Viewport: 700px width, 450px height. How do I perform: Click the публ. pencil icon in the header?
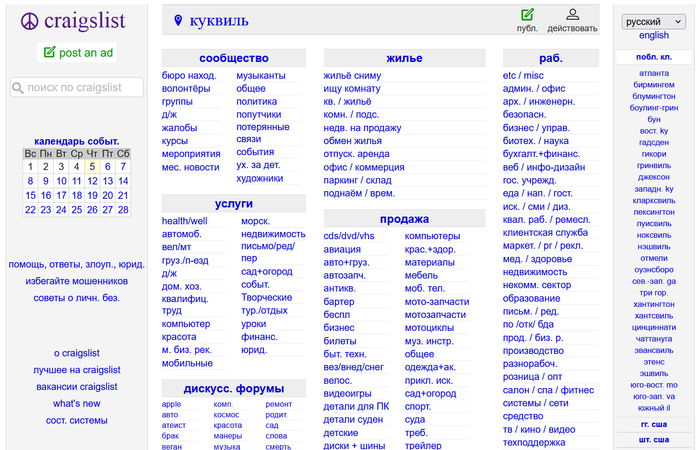tap(527, 15)
